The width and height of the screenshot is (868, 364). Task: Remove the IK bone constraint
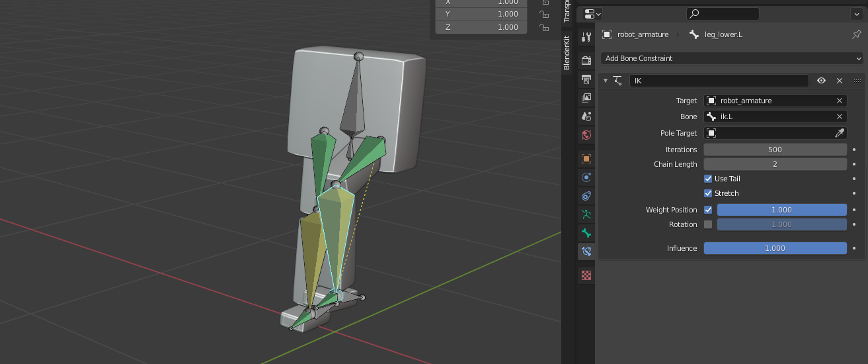click(x=840, y=81)
